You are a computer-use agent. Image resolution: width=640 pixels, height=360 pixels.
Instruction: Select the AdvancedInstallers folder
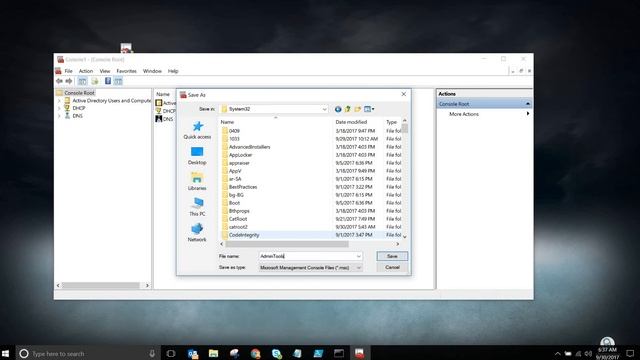tap(249, 147)
